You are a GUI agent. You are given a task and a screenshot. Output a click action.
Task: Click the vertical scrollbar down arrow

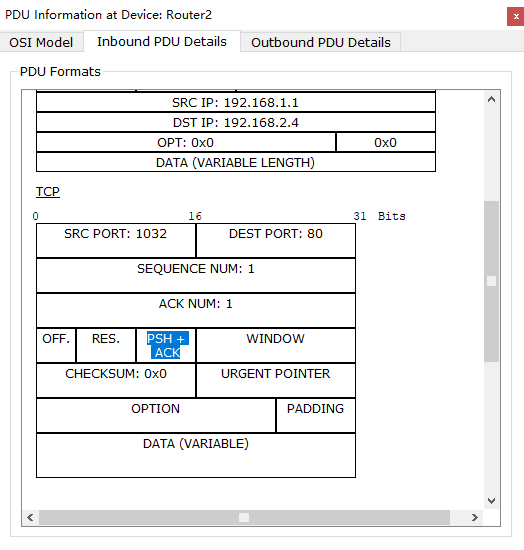[x=491, y=501]
